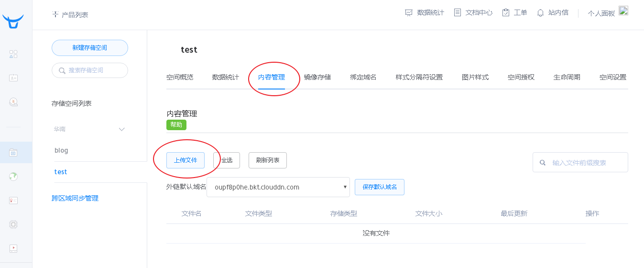Open the 图片样式 tab

click(475, 77)
